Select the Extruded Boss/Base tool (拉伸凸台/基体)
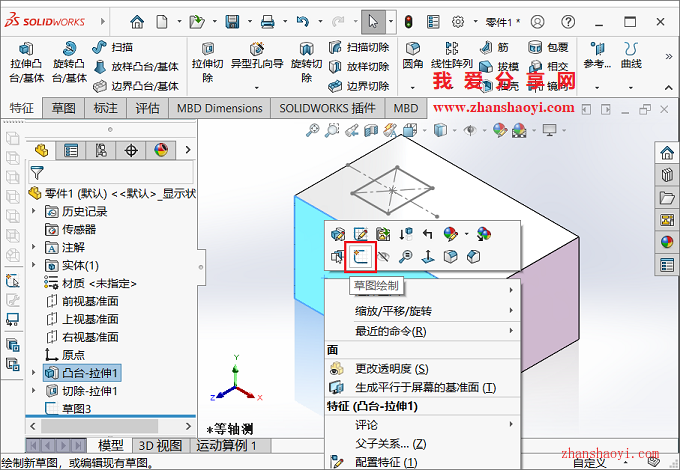Image resolution: width=680 pixels, height=470 pixels. (x=26, y=63)
